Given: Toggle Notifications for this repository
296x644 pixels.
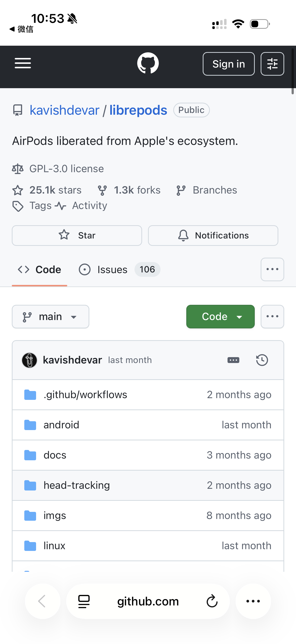Looking at the screenshot, I should [x=213, y=236].
